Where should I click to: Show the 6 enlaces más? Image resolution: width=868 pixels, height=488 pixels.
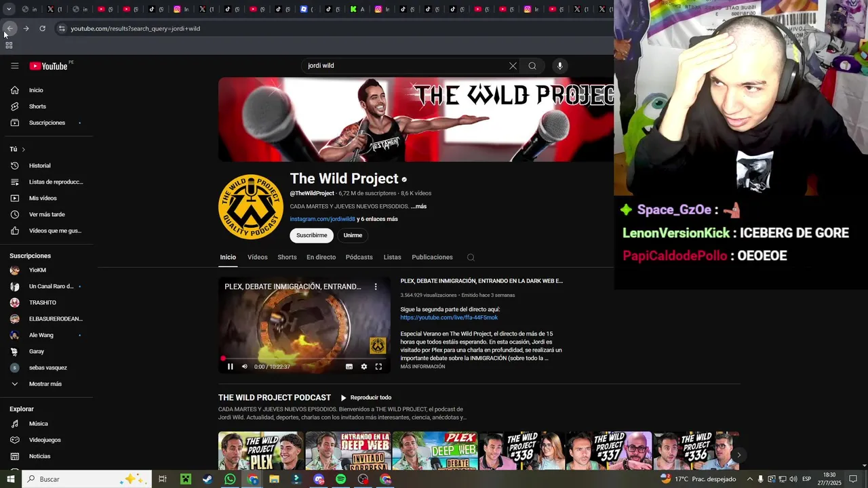pos(377,219)
